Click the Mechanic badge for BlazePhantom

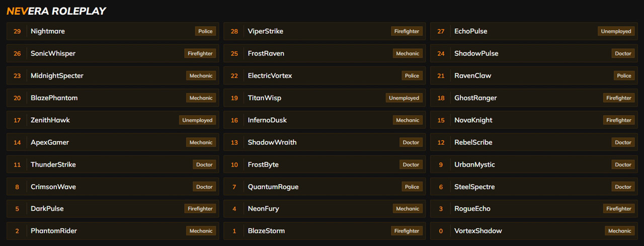point(201,98)
